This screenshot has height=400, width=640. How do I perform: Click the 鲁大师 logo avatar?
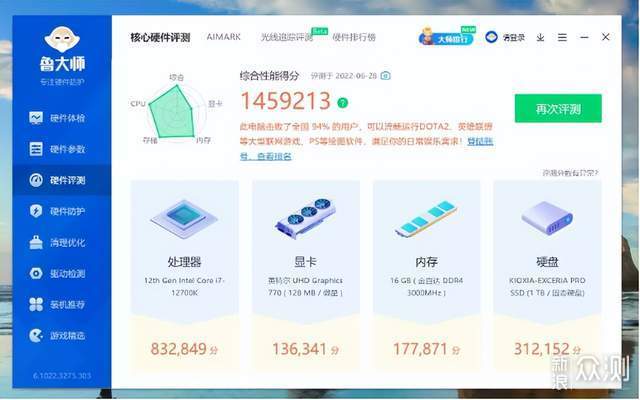pyautogui.click(x=62, y=39)
